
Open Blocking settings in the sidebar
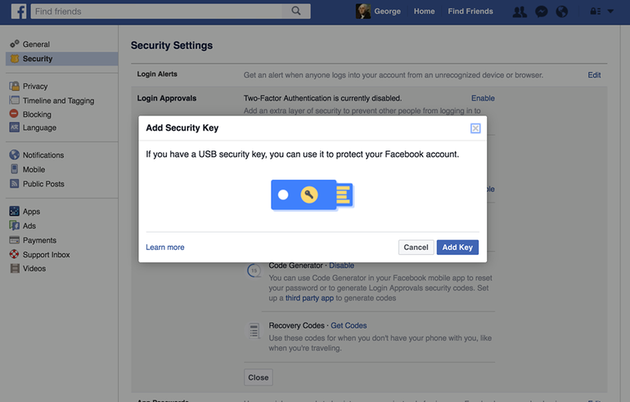(37, 114)
